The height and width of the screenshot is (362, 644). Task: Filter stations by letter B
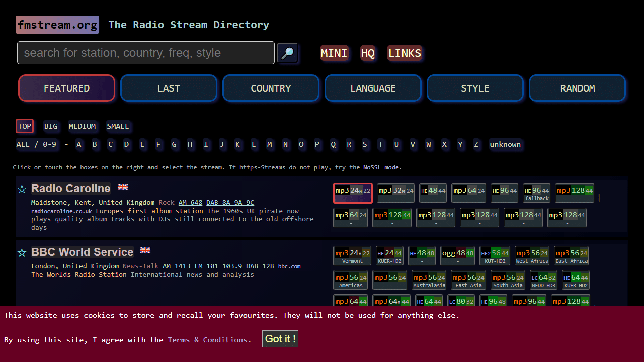click(95, 144)
